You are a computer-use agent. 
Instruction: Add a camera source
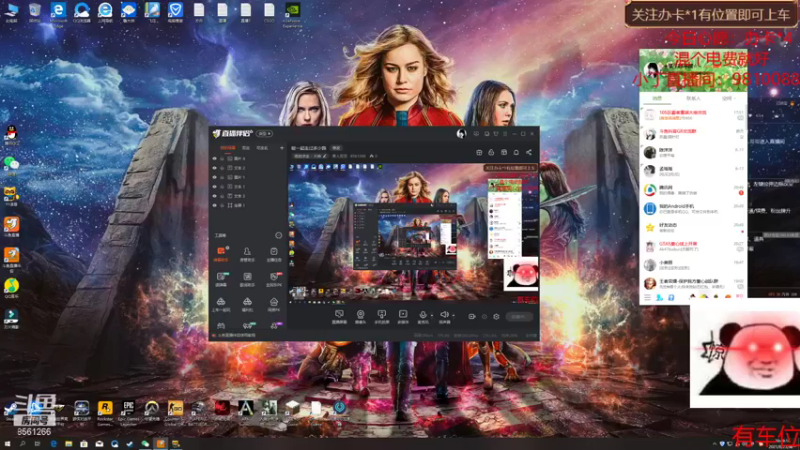(360, 317)
